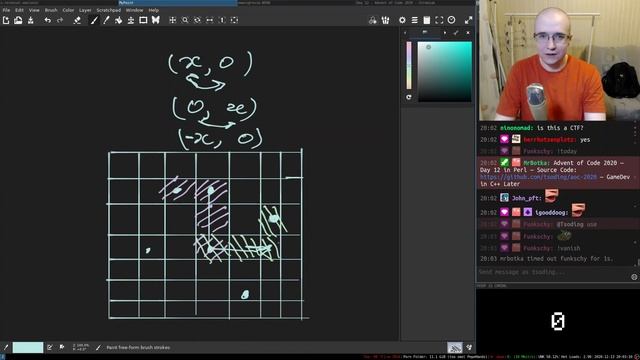Screen dimensions: 640x360
Task: Click username John_pft in chat
Action: point(526,198)
